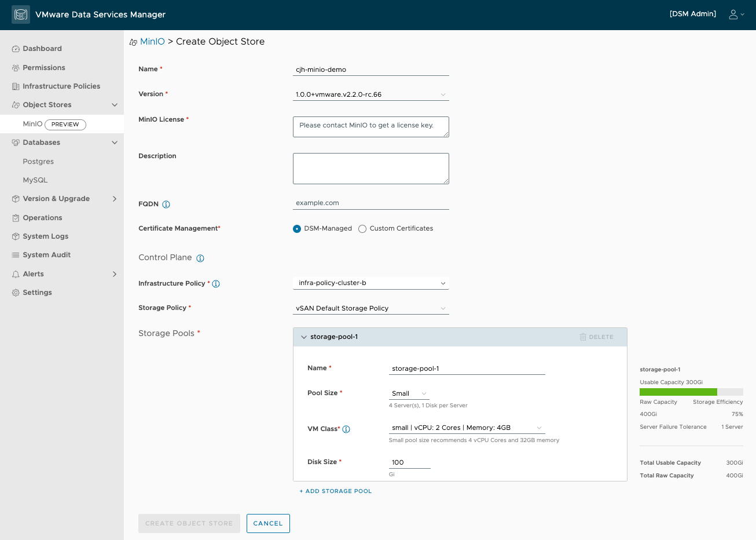Click the Infrastructure Policies building icon
The height and width of the screenshot is (540, 756).
pyautogui.click(x=16, y=86)
